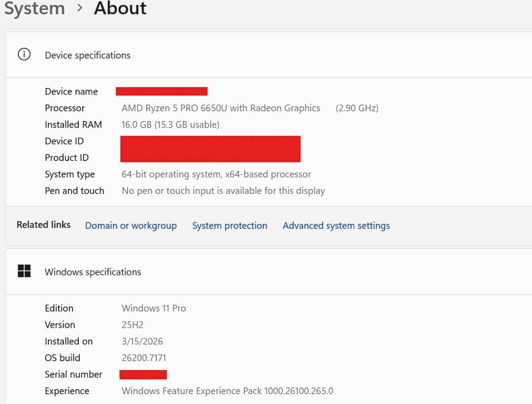Click the No pen or touch input text

[223, 191]
